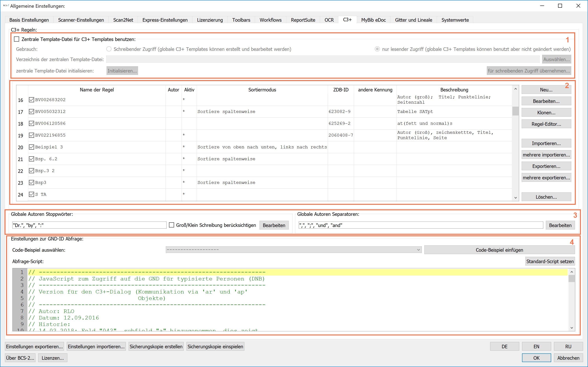Viewport: 588px width, 367px height.
Task: Click the rules table scrollbar up arrow
Action: (x=516, y=89)
